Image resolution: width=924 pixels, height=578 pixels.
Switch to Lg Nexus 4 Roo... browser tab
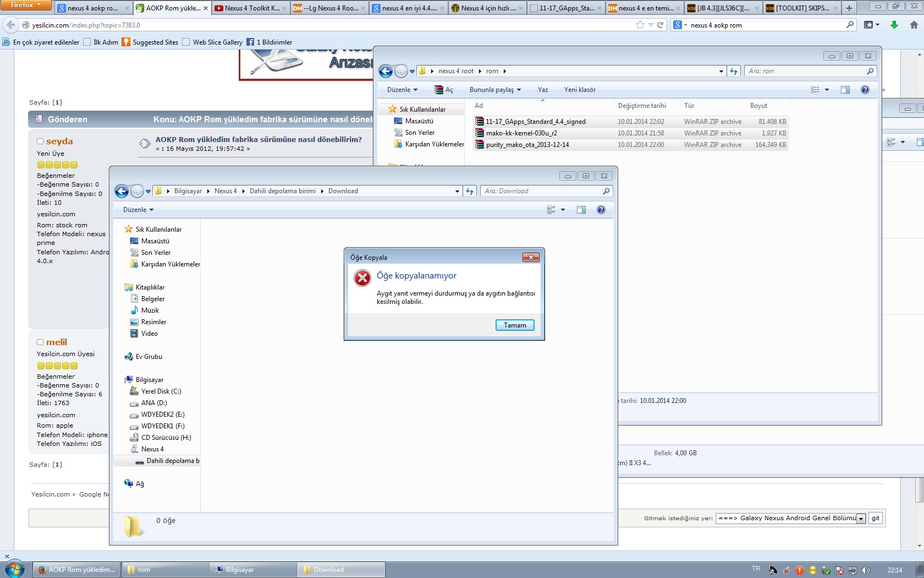click(329, 8)
